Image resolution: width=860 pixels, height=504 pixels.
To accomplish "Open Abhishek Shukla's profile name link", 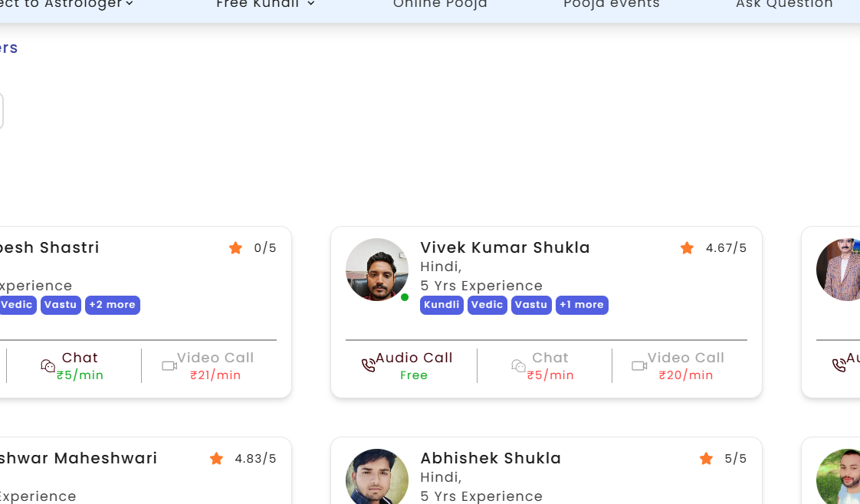I will (491, 458).
